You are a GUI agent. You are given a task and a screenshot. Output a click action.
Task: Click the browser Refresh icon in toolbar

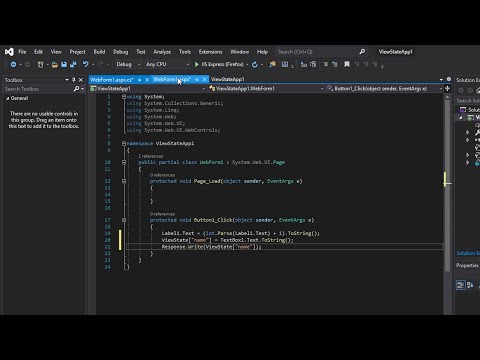(x=255, y=64)
